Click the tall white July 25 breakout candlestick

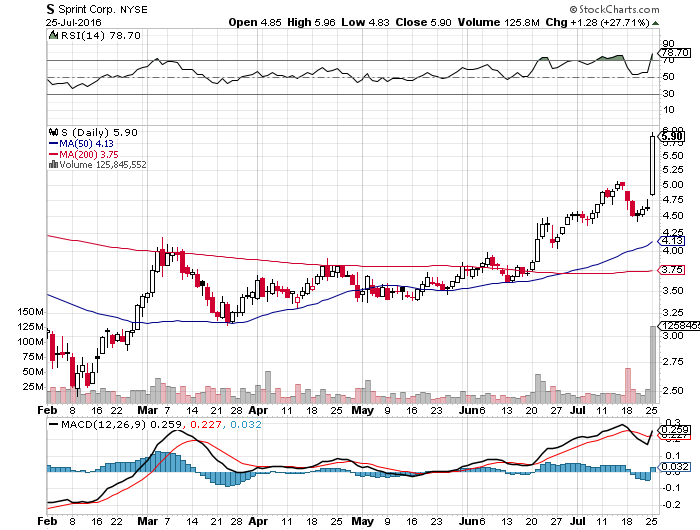[652, 165]
